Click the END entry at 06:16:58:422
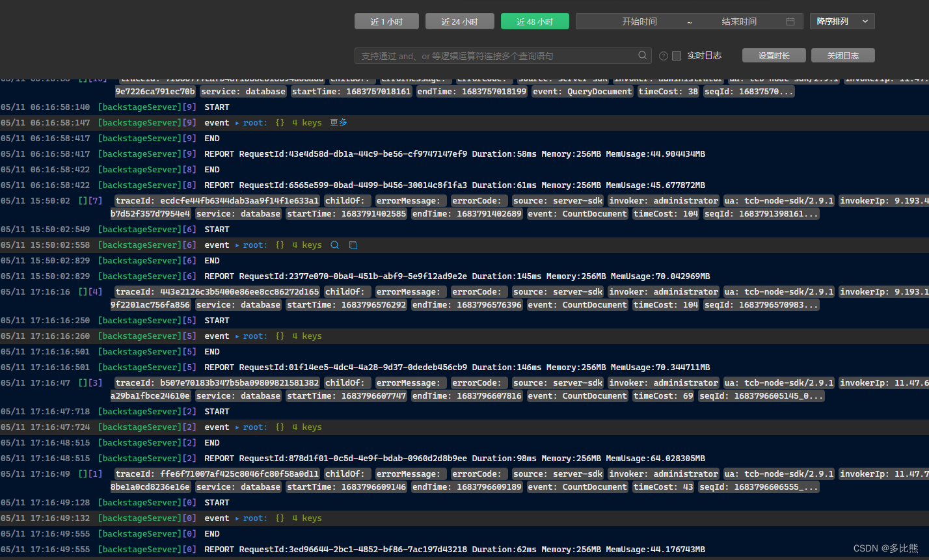Screen dimensions: 929x560 (212, 170)
